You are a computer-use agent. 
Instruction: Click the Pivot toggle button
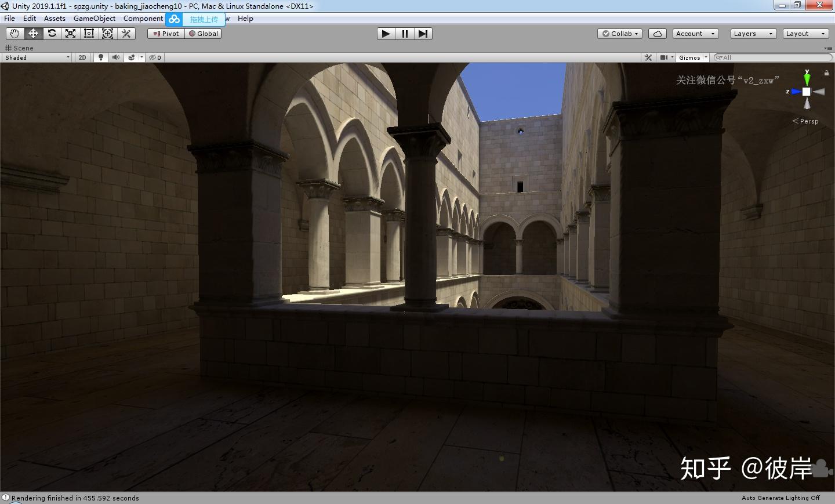166,34
